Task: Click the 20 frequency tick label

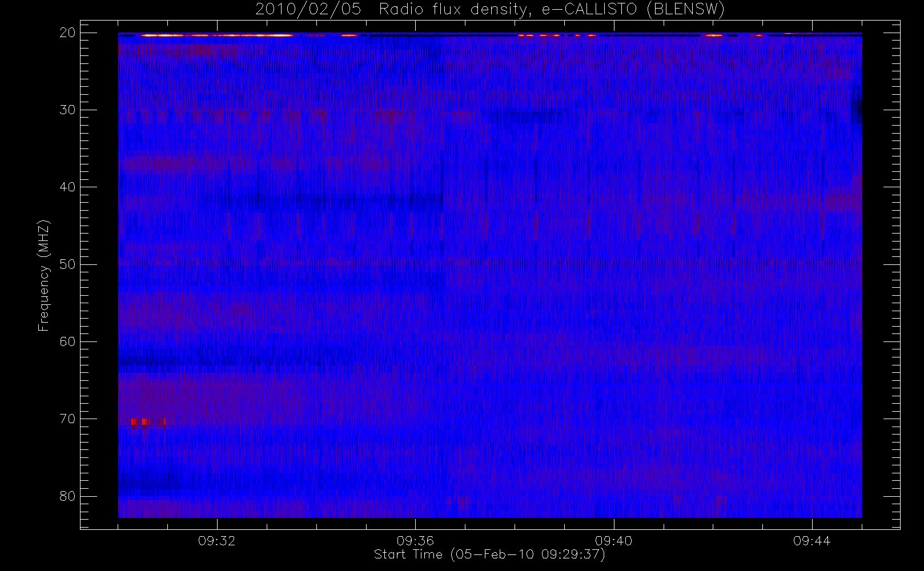Action: click(x=67, y=33)
